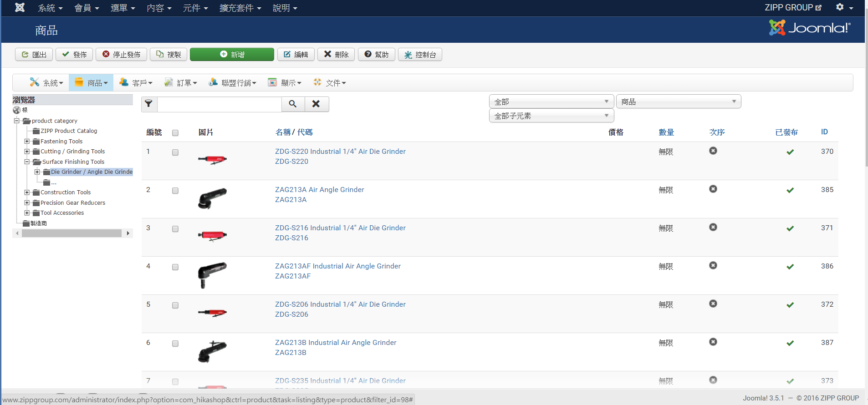Open the settings gear dropdown
The width and height of the screenshot is (868, 405).
(844, 7)
